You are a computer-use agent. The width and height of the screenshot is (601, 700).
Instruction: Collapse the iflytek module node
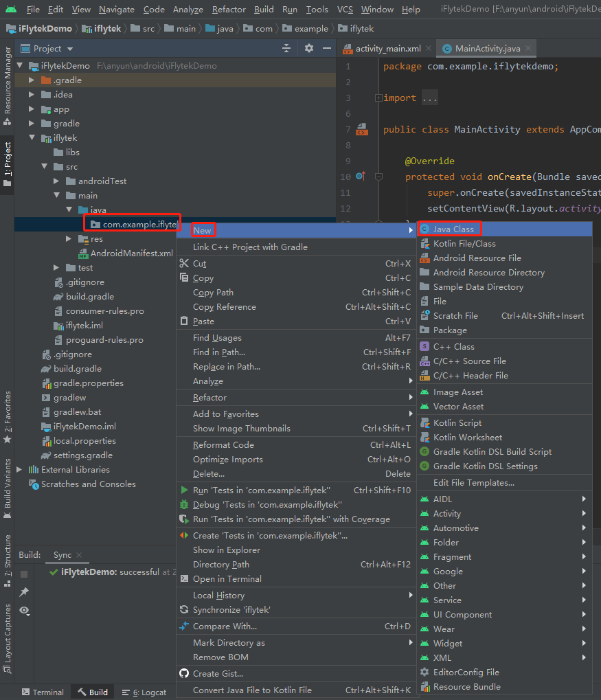click(x=32, y=137)
